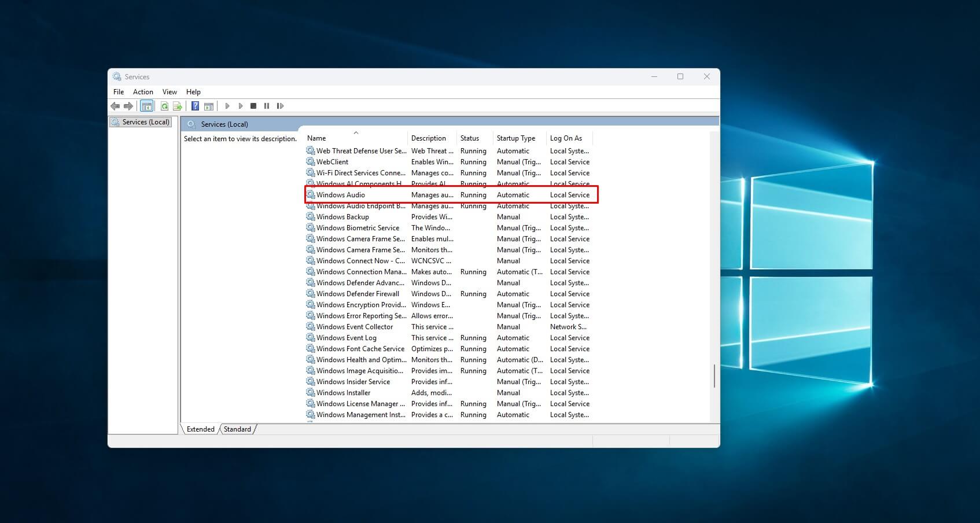980x523 pixels.
Task: Toggle the Show/Hide Action Pane toolbar icon
Action: [209, 106]
